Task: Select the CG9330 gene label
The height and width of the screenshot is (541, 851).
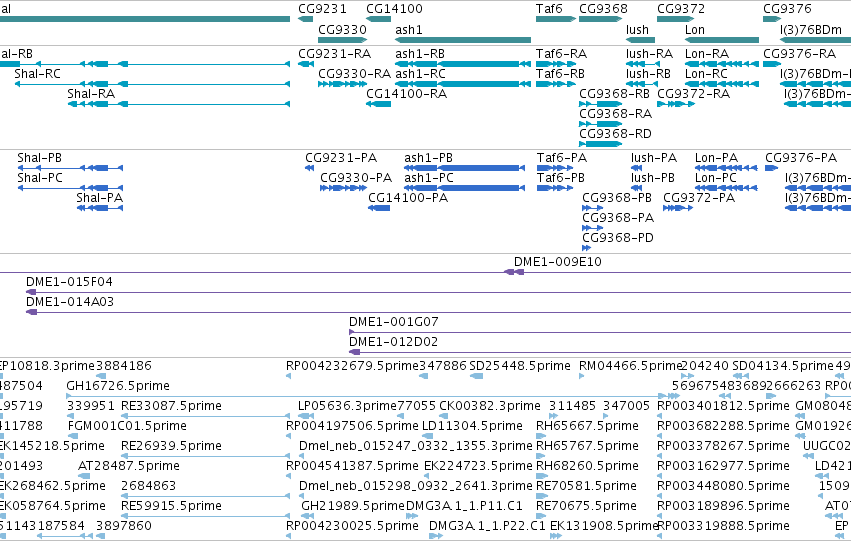Action: (342, 30)
